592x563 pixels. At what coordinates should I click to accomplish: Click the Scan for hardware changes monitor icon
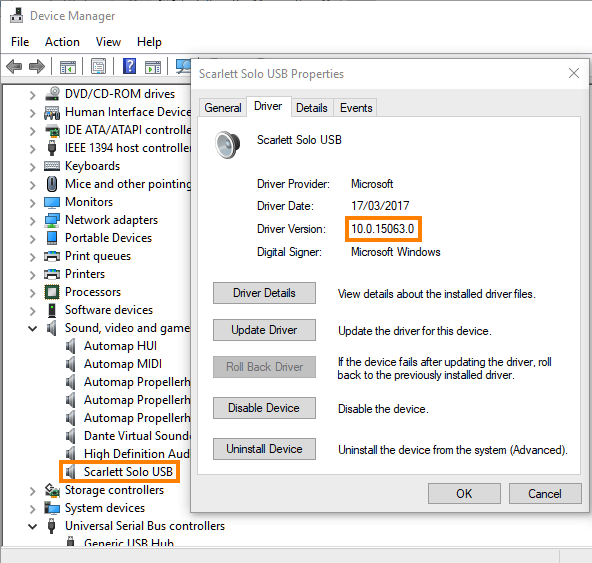(183, 66)
